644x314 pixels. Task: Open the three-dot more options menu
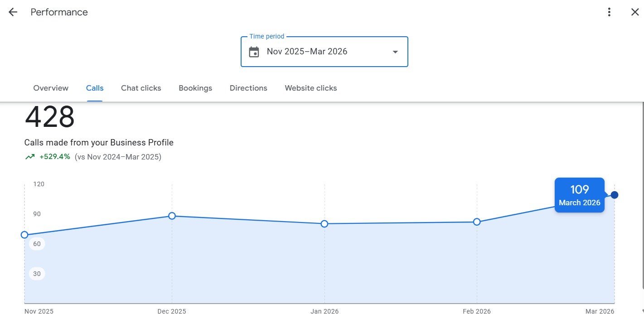[610, 12]
